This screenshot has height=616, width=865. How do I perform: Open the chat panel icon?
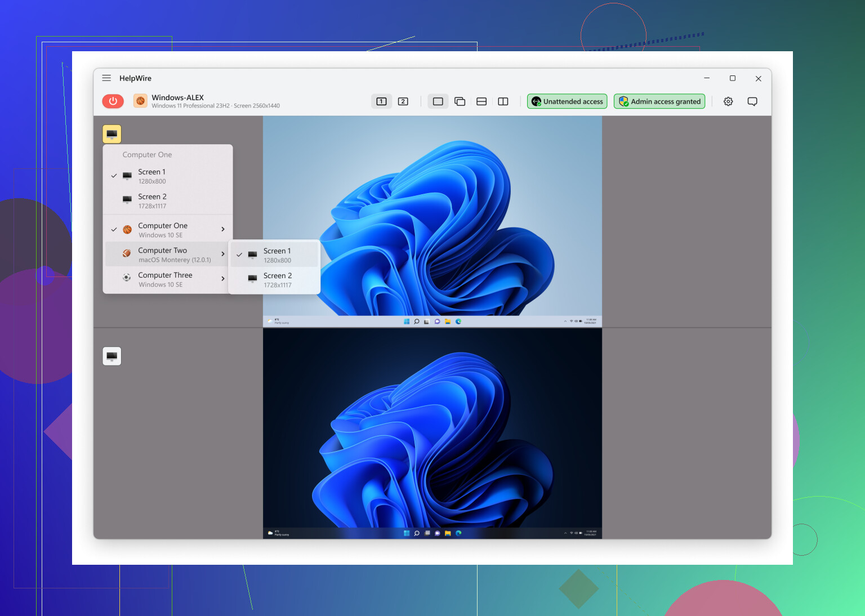752,101
